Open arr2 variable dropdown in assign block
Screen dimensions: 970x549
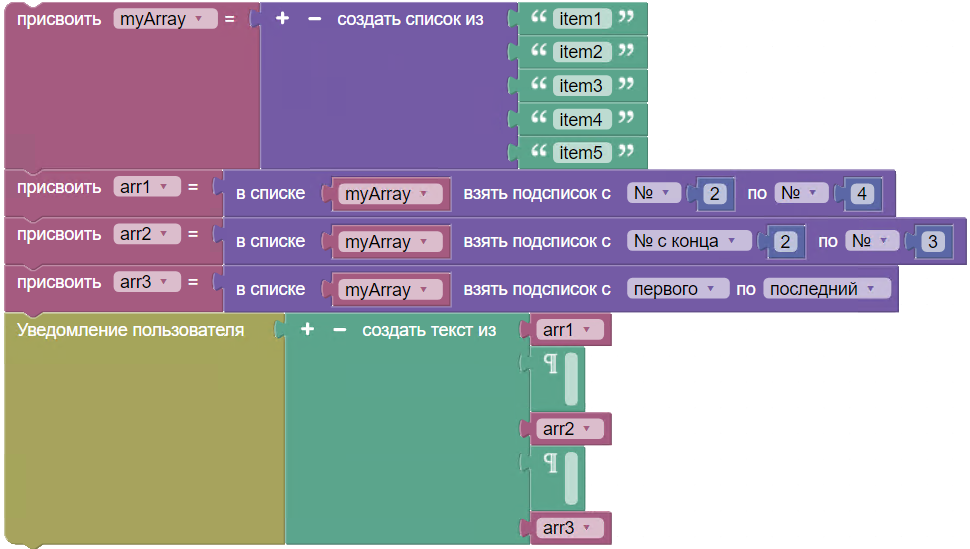(147, 234)
